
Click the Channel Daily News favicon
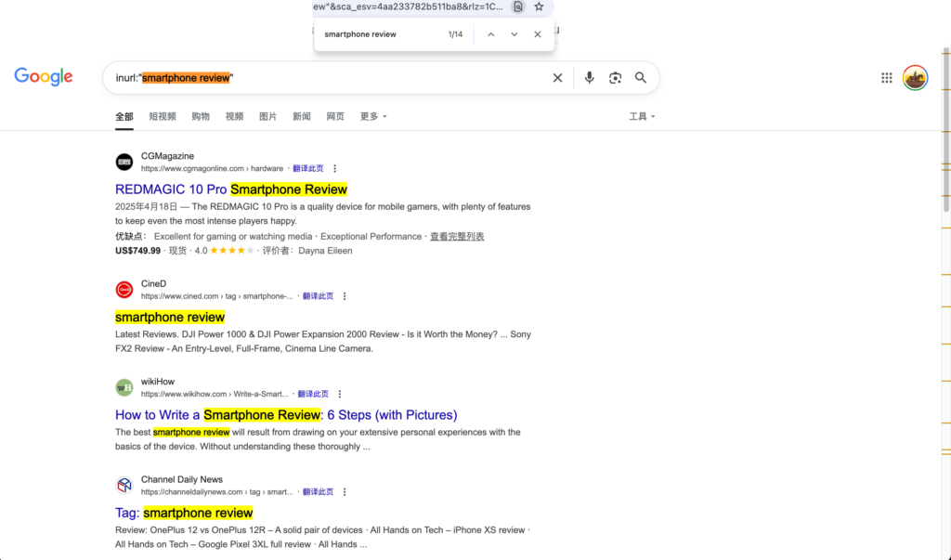(124, 486)
